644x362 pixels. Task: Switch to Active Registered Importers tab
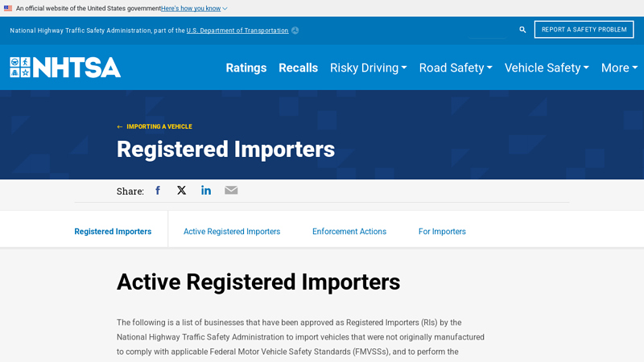[x=232, y=232]
